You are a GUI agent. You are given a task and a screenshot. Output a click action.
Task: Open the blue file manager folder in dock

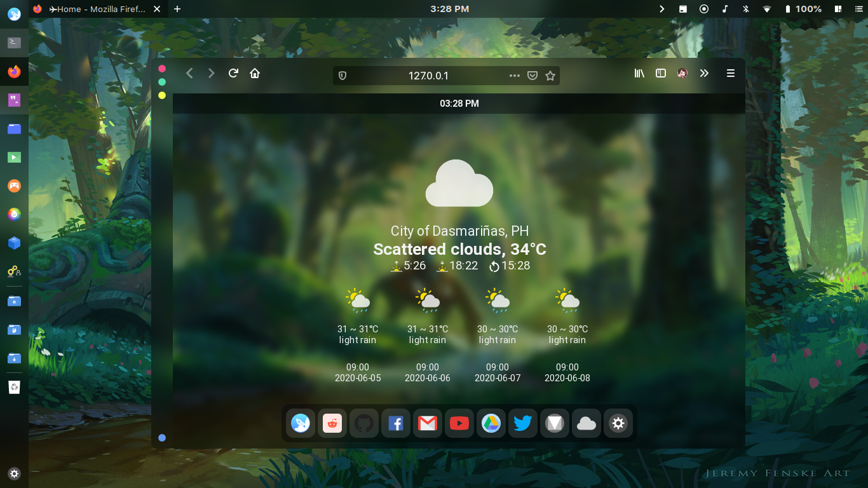point(14,129)
